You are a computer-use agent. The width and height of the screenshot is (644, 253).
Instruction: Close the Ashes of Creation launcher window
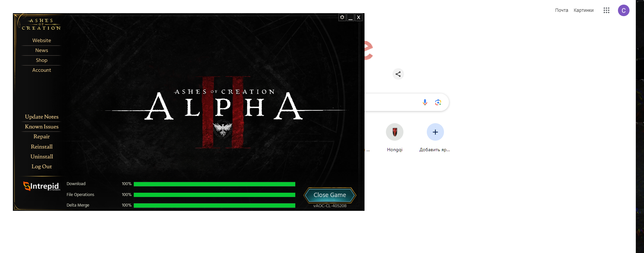(x=359, y=17)
